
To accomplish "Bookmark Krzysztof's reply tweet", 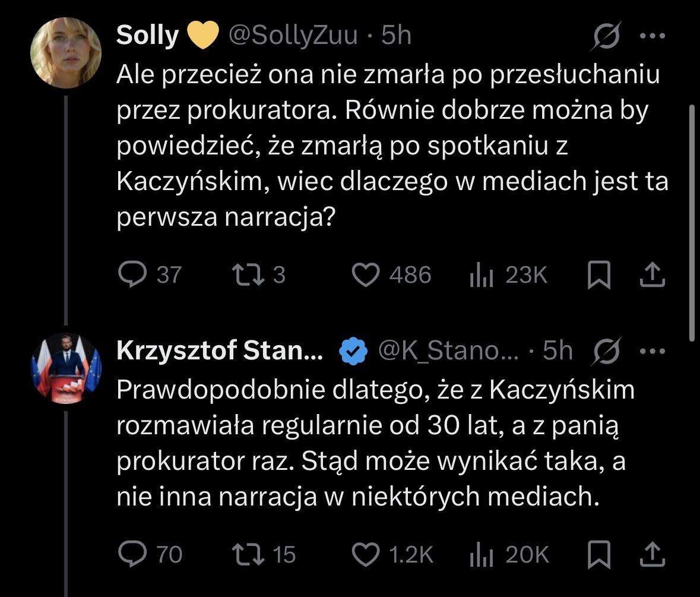I will (x=599, y=554).
